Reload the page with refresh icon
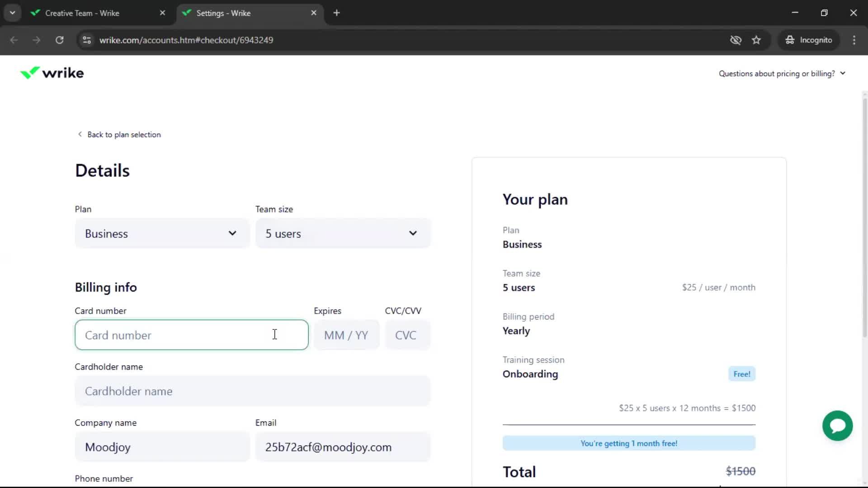The width and height of the screenshot is (868, 488). point(59,40)
